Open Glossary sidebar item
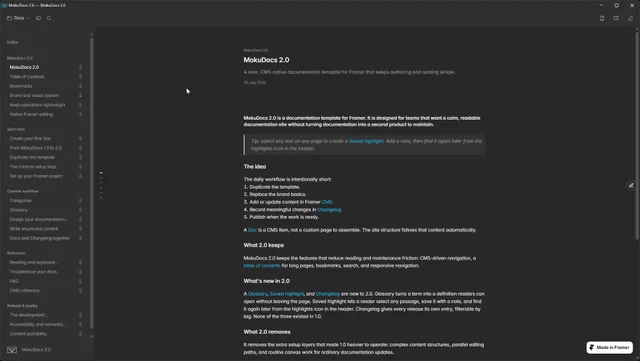Screen dimensions: 640x361 click(19, 210)
